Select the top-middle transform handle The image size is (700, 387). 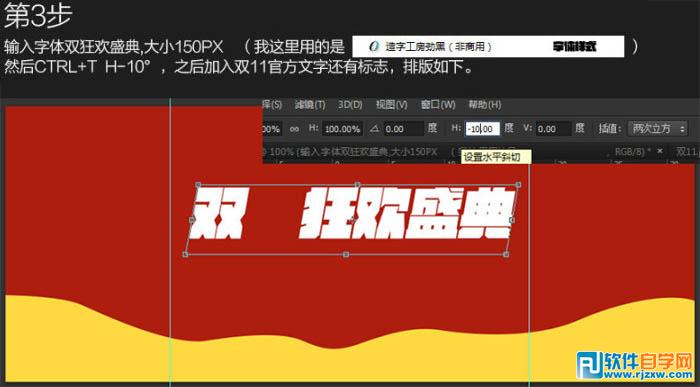pyautogui.click(x=358, y=184)
